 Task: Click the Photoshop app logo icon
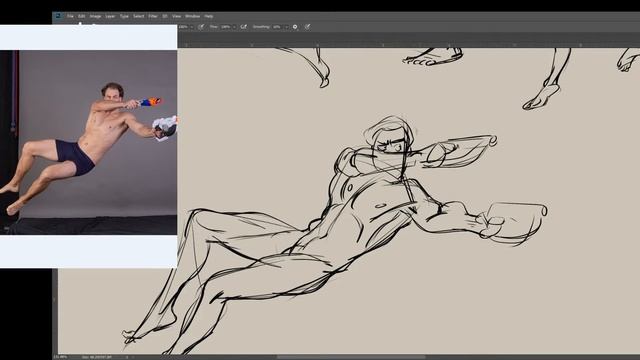(58, 16)
